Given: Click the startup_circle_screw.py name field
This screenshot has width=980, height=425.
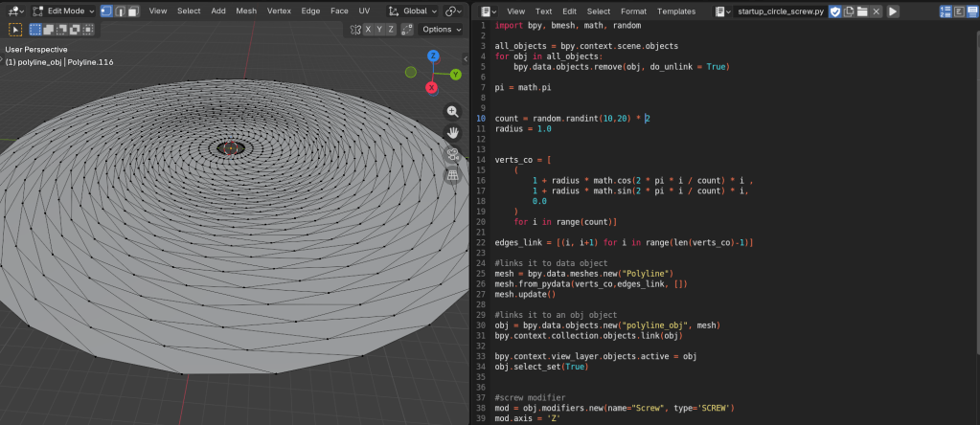Looking at the screenshot, I should click(x=781, y=11).
